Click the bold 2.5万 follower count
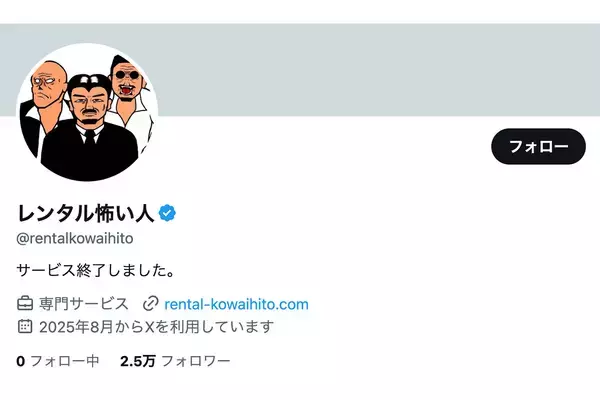 click(x=138, y=361)
